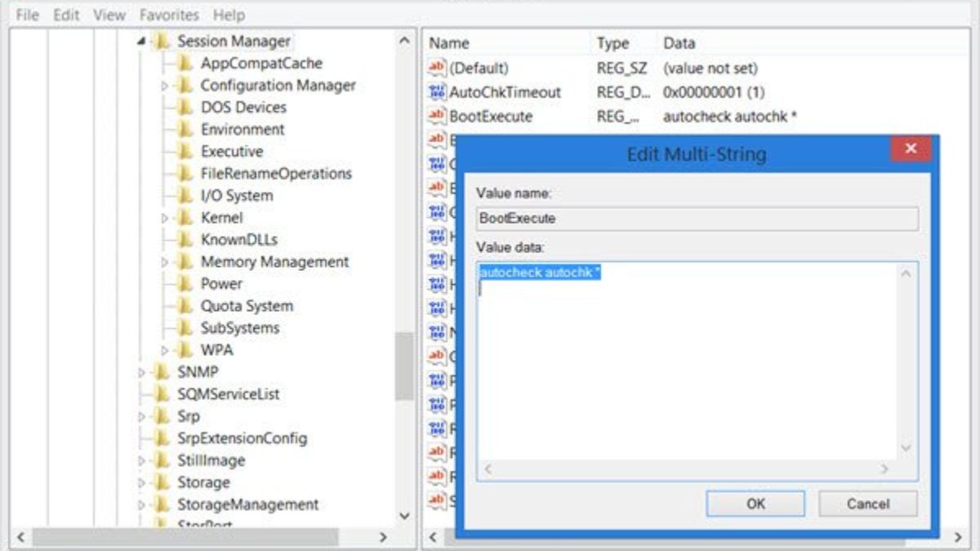Select the SubSystems folder icon
Image resolution: width=980 pixels, height=551 pixels.
point(185,327)
